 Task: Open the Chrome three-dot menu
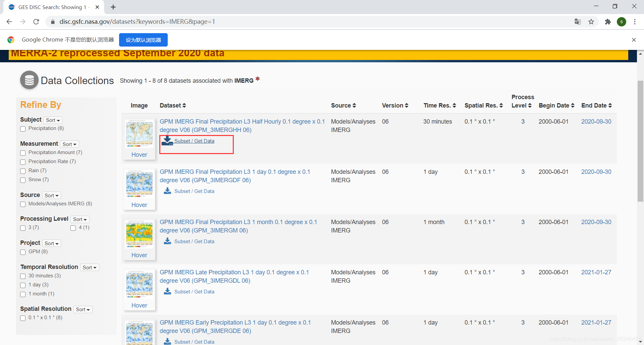coord(635,22)
